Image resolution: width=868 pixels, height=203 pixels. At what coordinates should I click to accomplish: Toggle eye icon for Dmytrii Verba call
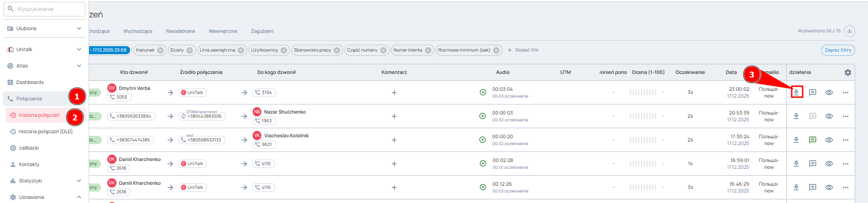(x=829, y=93)
